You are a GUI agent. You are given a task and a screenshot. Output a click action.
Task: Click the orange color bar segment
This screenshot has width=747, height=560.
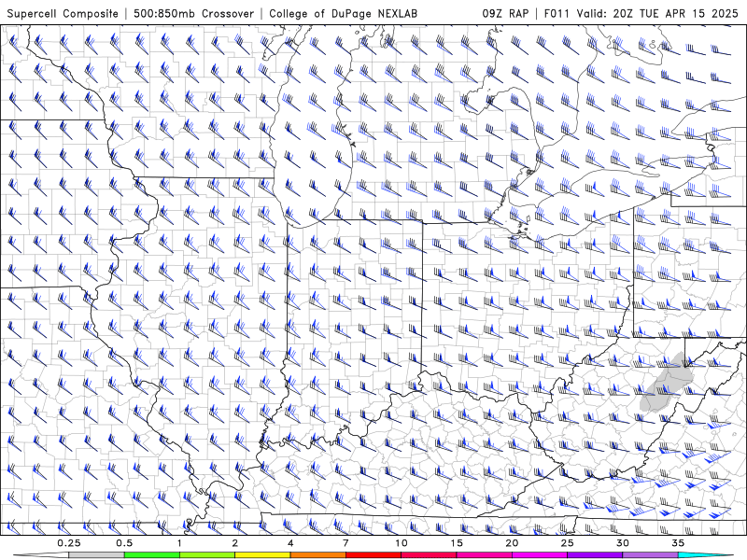(x=317, y=555)
